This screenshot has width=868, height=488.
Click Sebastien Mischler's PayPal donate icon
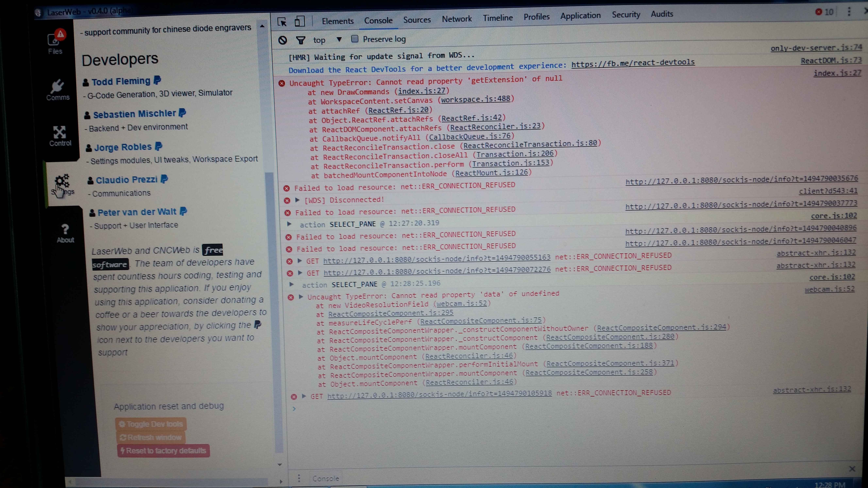click(182, 113)
